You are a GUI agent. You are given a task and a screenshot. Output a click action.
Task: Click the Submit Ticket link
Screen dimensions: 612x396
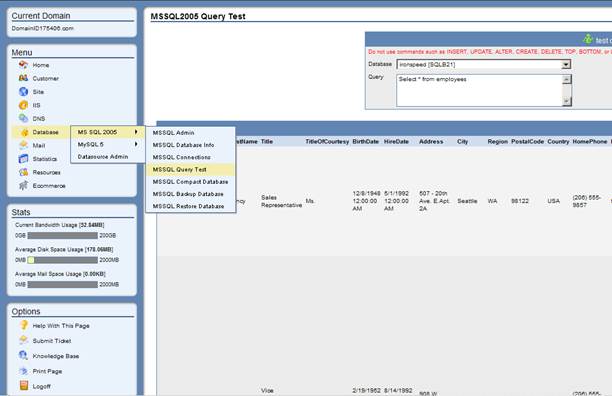pyautogui.click(x=52, y=341)
